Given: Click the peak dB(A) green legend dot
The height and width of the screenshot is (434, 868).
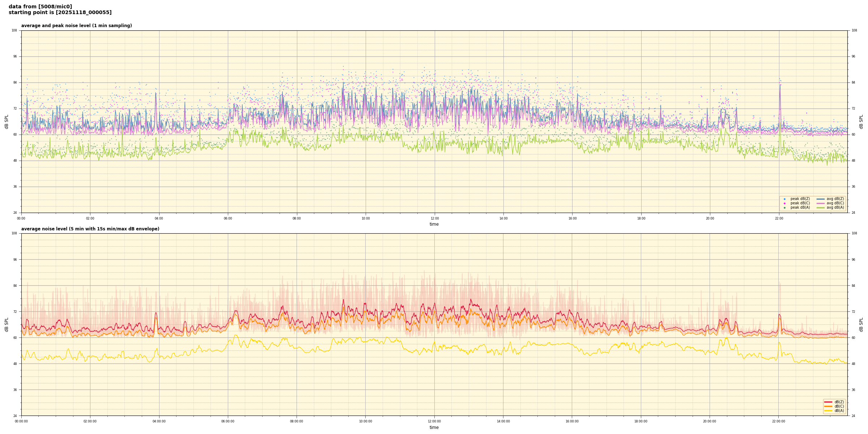Looking at the screenshot, I should pos(784,208).
